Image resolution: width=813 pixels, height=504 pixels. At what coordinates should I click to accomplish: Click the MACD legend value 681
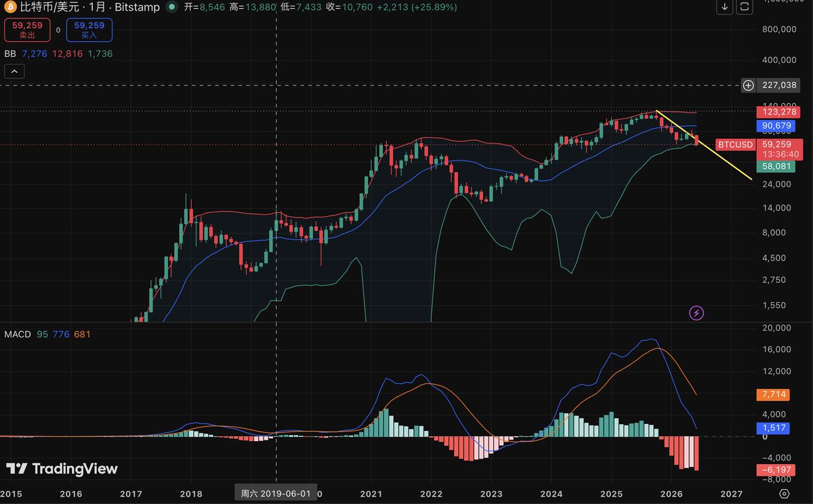(x=82, y=334)
